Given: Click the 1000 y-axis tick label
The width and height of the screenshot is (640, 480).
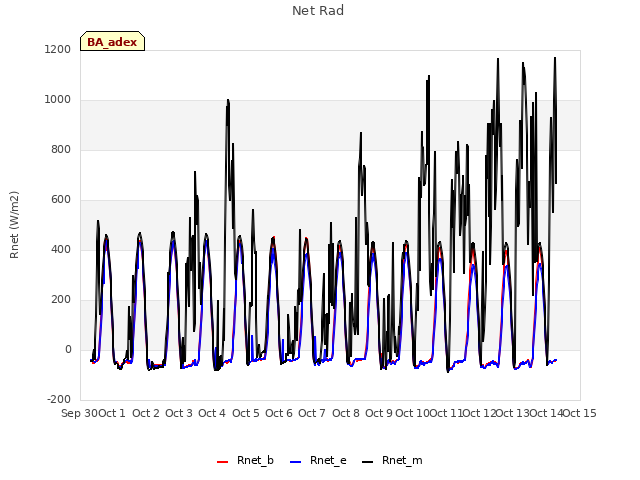Looking at the screenshot, I should point(58,100).
